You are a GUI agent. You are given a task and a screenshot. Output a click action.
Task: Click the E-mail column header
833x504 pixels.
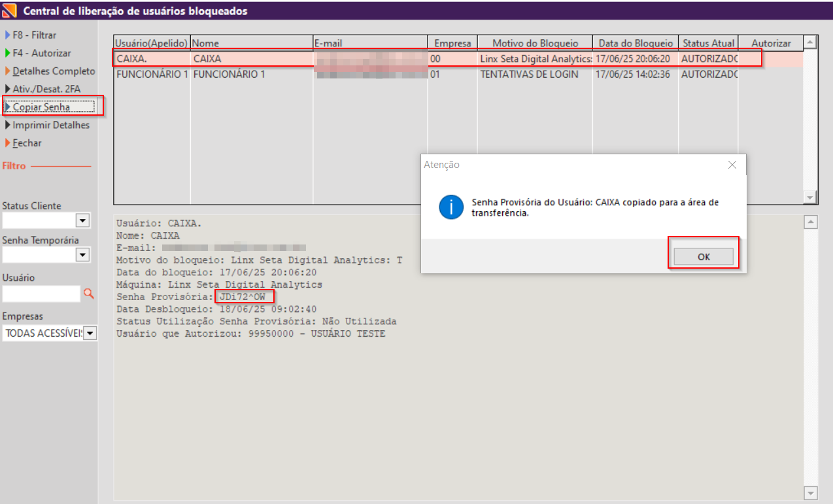[370, 43]
